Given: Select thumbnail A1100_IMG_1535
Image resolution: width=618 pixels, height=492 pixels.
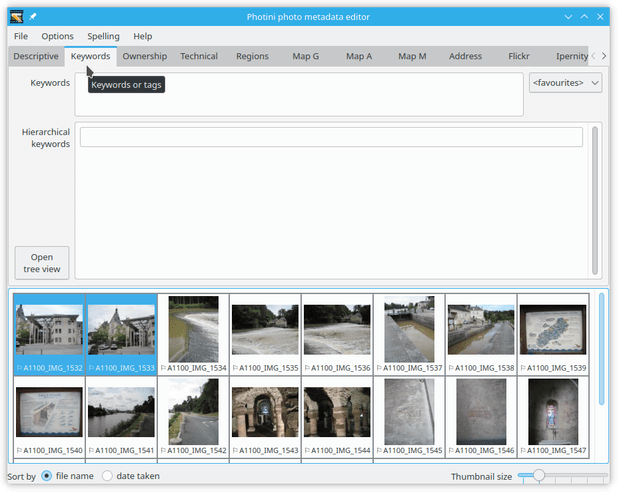Looking at the screenshot, I should [x=265, y=334].
